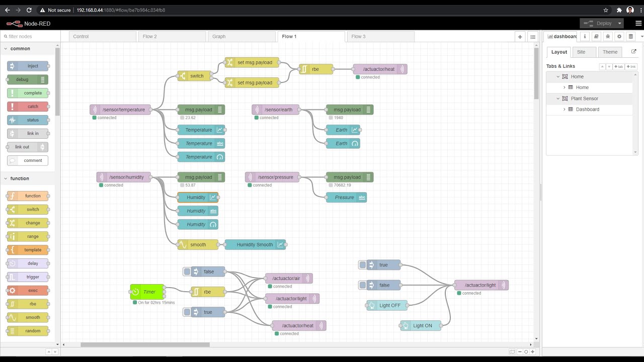
Task: Select the function node in the palette
Action: pyautogui.click(x=28, y=196)
